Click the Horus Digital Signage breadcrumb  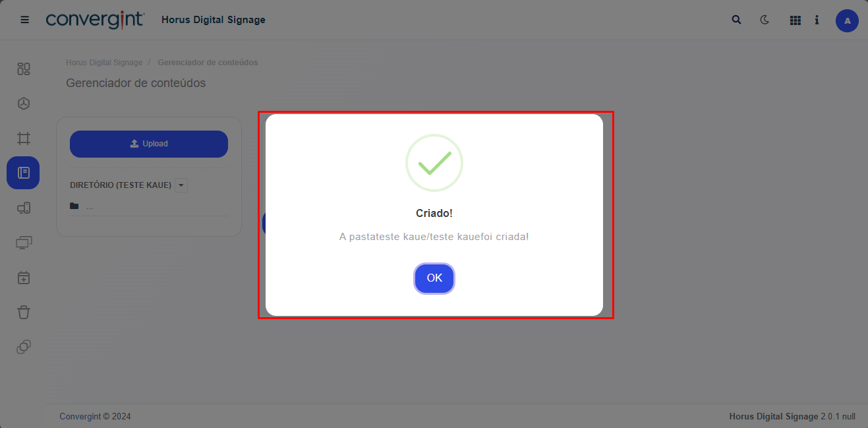coord(104,63)
